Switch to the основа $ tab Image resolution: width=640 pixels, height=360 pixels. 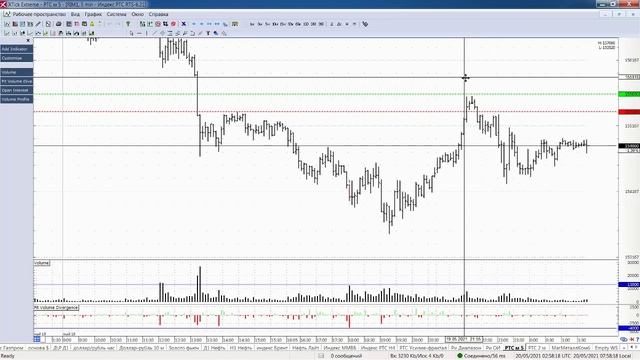[38, 348]
